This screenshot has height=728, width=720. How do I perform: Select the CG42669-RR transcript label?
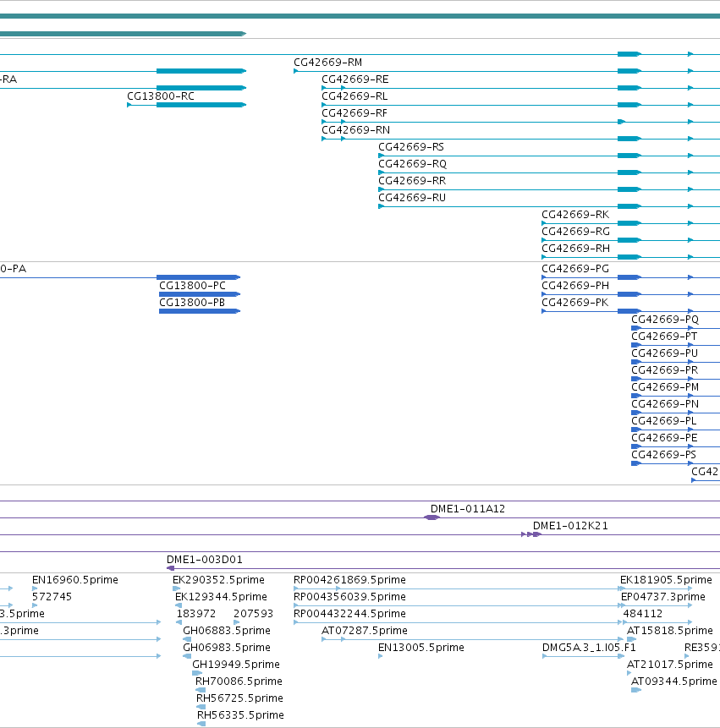tap(411, 181)
